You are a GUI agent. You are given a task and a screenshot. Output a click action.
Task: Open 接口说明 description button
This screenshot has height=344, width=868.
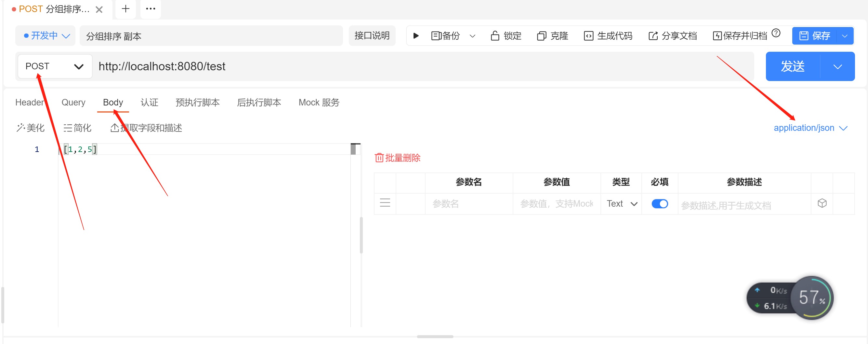click(372, 36)
